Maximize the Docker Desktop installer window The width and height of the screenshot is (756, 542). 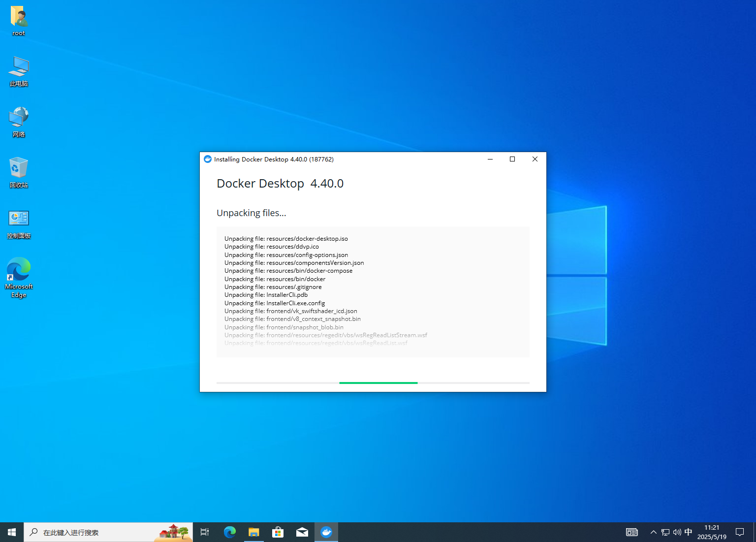pyautogui.click(x=512, y=159)
